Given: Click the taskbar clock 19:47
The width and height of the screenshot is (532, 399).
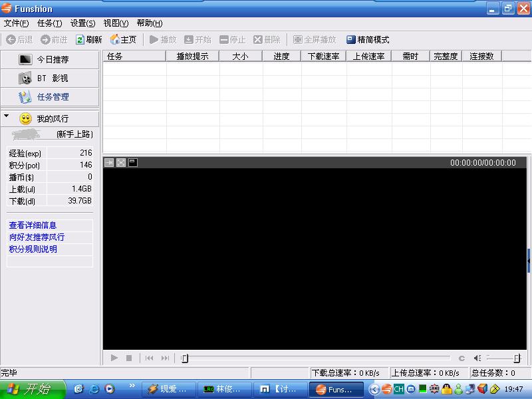Looking at the screenshot, I should 513,389.
